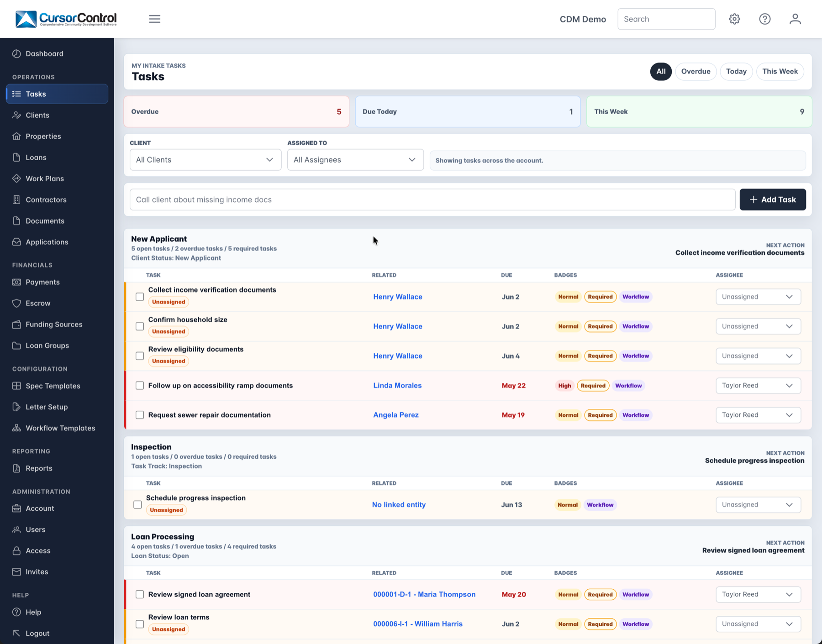The width and height of the screenshot is (822, 644).
Task: Open the Angela Perez link
Action: [x=396, y=415]
